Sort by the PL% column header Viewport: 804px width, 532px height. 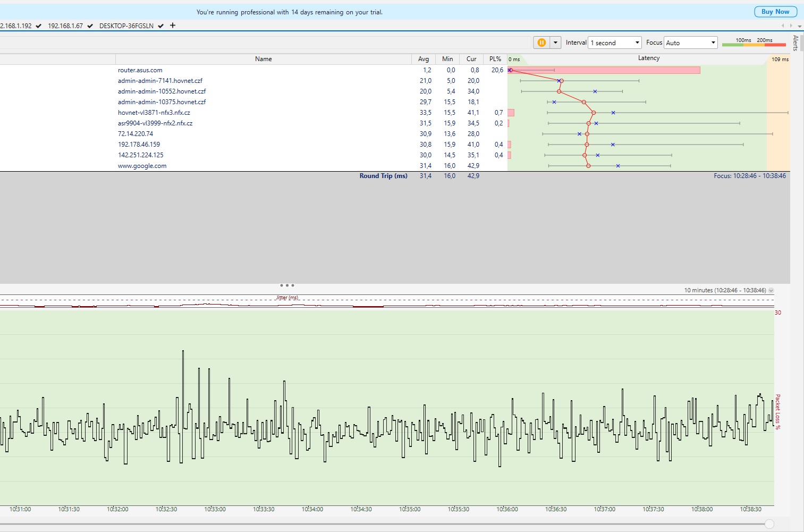pos(495,59)
